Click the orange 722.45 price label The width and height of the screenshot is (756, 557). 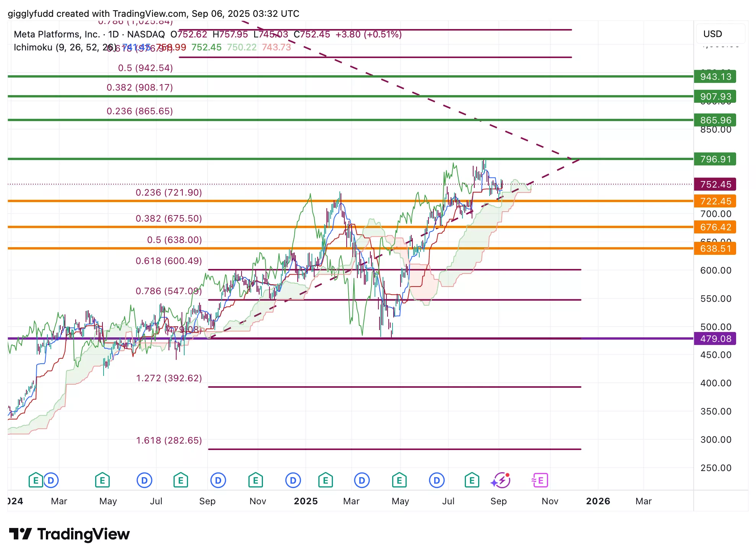click(x=715, y=201)
